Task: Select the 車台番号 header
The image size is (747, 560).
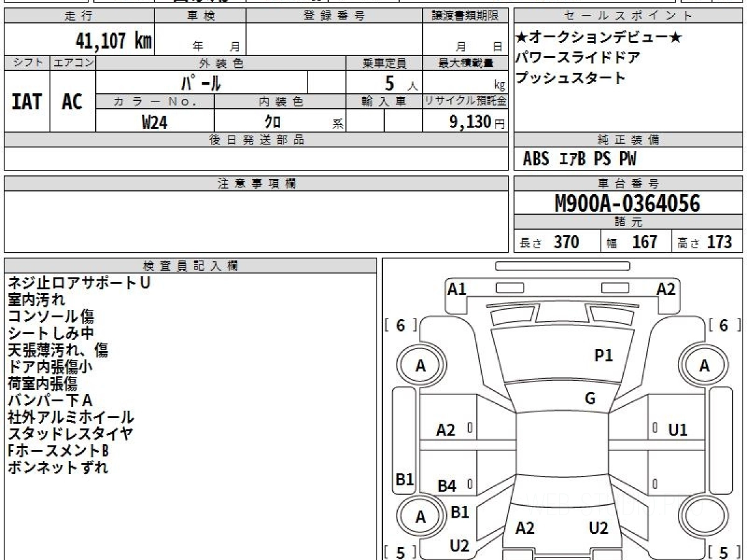Action: 629,184
